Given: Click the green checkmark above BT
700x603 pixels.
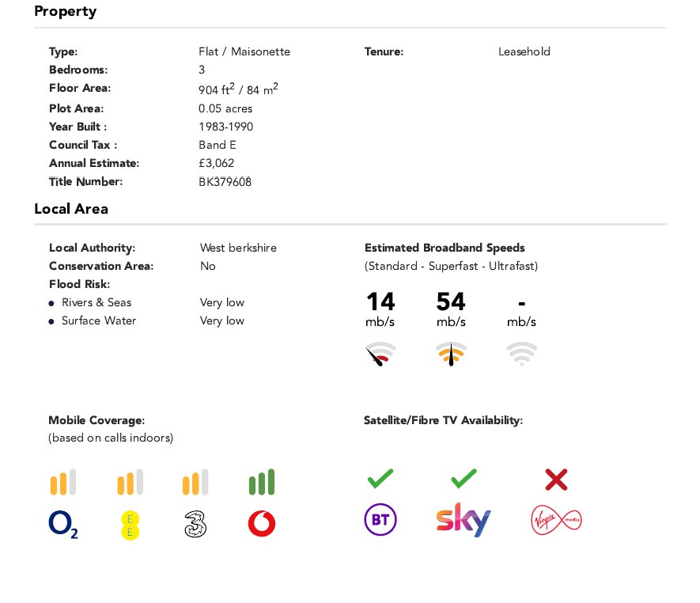Looking at the screenshot, I should point(380,479).
